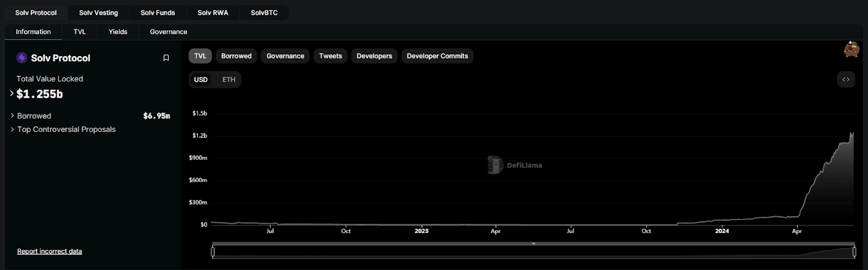Image resolution: width=868 pixels, height=270 pixels.
Task: Select the Governance sub-tab
Action: 169,32
